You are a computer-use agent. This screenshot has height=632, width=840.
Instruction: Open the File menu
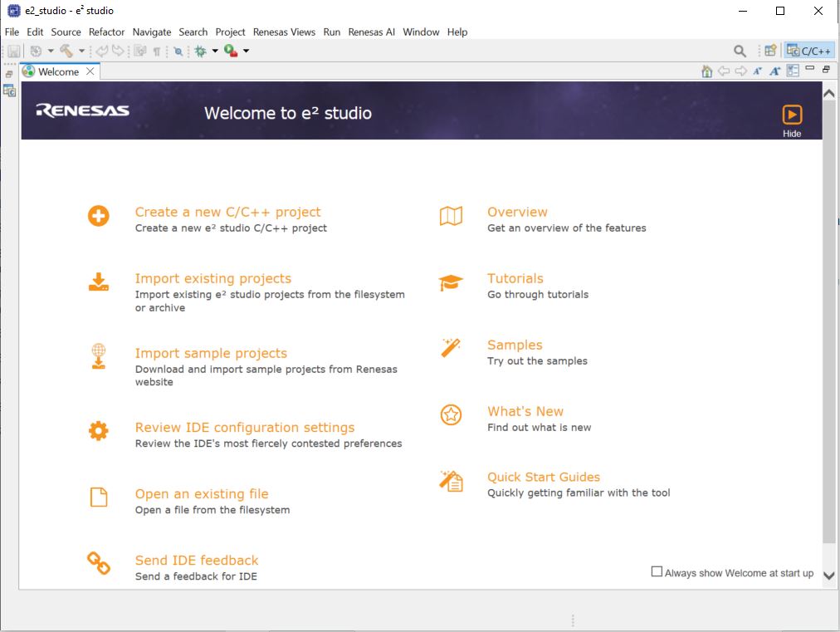(x=12, y=32)
